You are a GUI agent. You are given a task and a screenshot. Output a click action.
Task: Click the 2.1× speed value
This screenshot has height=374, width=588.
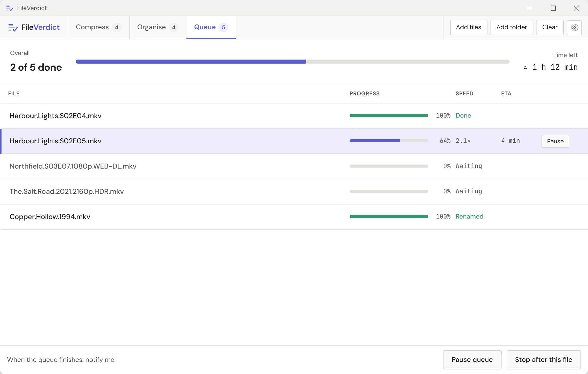463,141
